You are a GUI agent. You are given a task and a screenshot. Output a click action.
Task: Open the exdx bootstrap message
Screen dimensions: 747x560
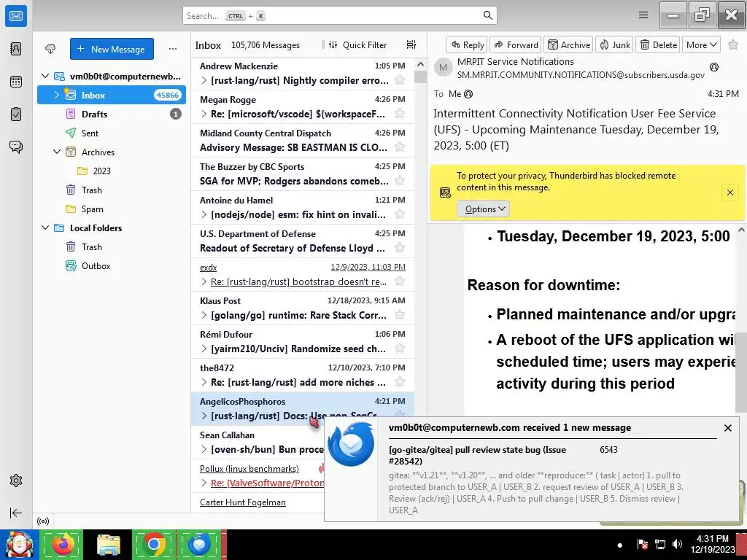(x=303, y=275)
